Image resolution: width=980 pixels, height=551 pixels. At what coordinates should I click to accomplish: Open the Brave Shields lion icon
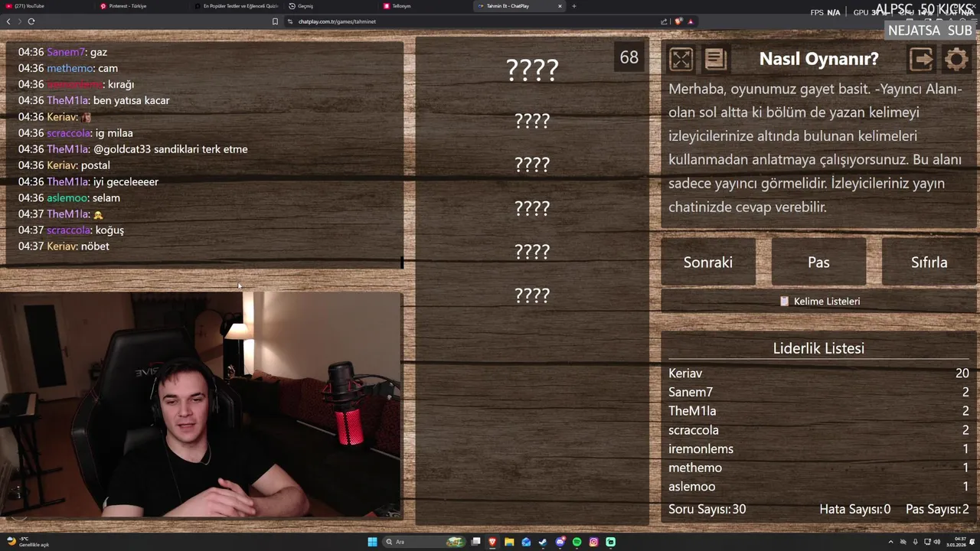point(678,21)
